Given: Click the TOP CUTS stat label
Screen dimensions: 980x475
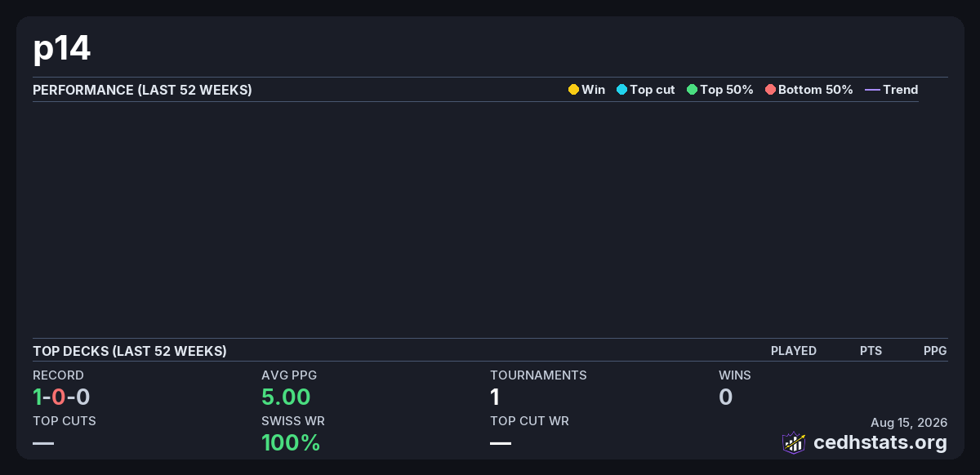Looking at the screenshot, I should point(65,421).
